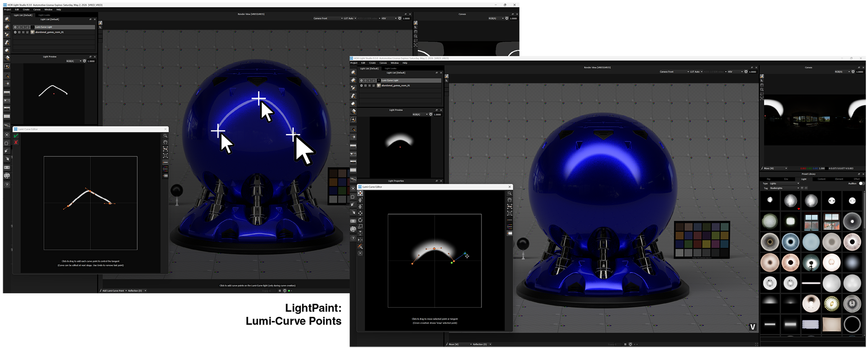Viewport: 868px width, 349px height.
Task: Open the Create menu in the right window
Action: [x=372, y=63]
